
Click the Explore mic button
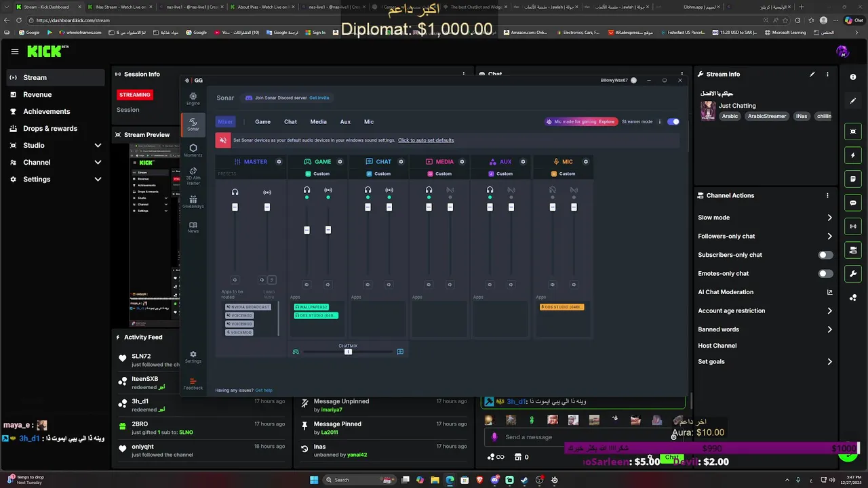(606, 122)
